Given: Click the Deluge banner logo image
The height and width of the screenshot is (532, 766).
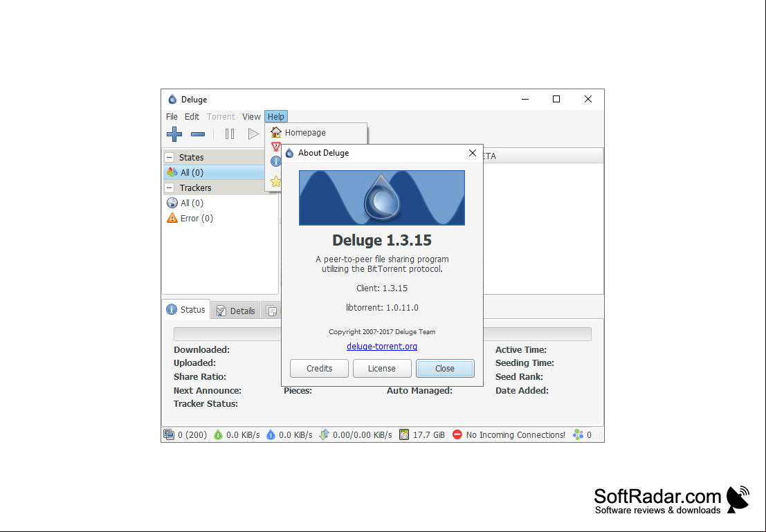Looking at the screenshot, I should click(x=382, y=198).
